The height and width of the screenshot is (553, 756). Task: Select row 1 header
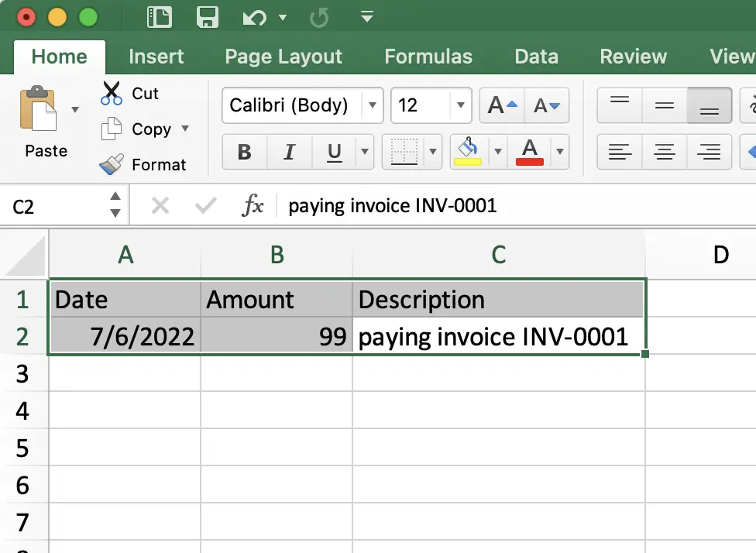22,299
